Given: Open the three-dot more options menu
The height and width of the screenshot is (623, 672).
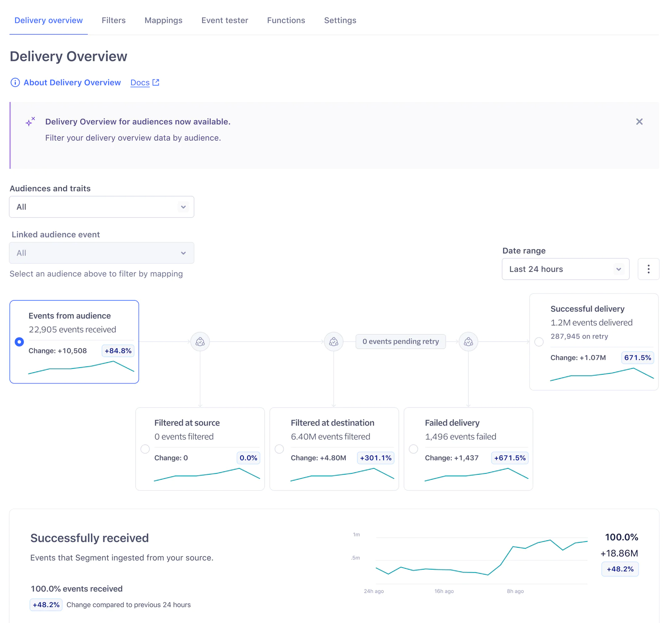Looking at the screenshot, I should (x=648, y=269).
